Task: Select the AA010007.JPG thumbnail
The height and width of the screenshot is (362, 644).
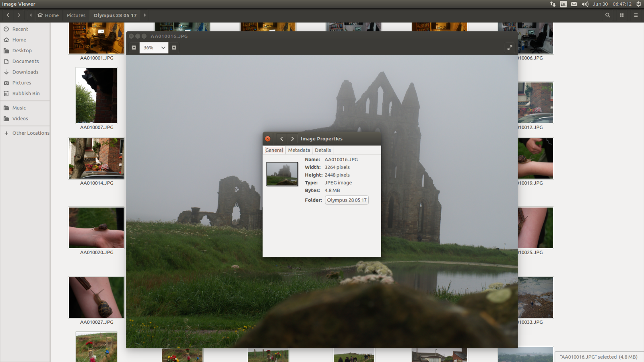Action: [x=96, y=95]
